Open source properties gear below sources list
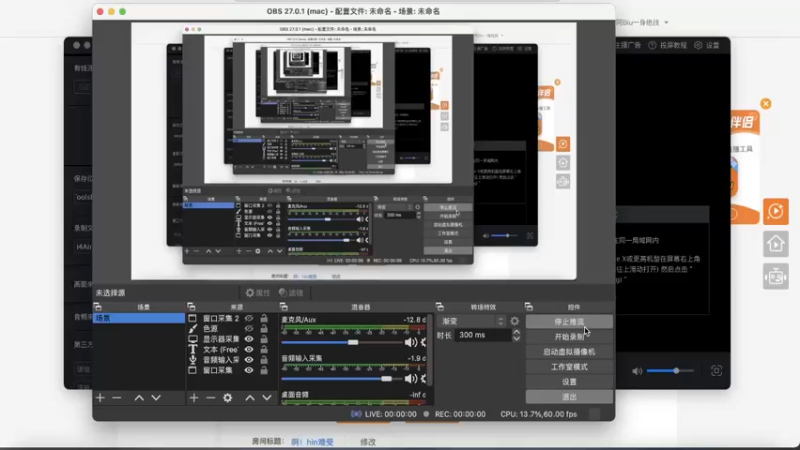Screen dimensions: 800x450 (228, 398)
